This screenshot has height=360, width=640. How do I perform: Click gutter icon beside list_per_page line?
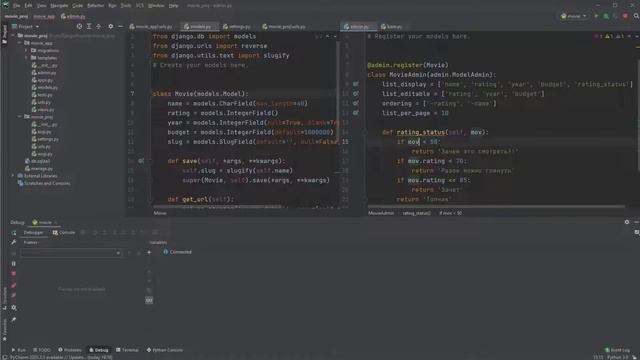pos(356,113)
